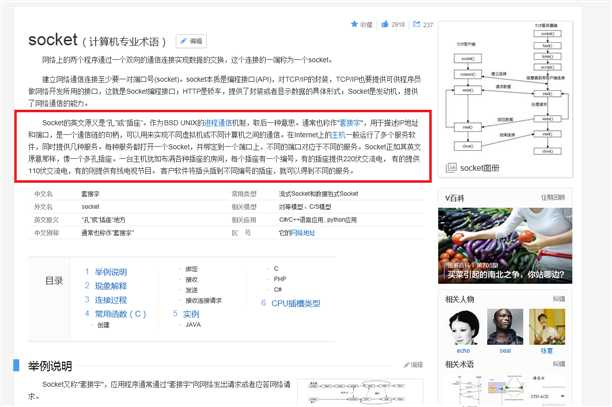Open the second related term diagram thumbnail
612x407 pixels.
(506, 389)
